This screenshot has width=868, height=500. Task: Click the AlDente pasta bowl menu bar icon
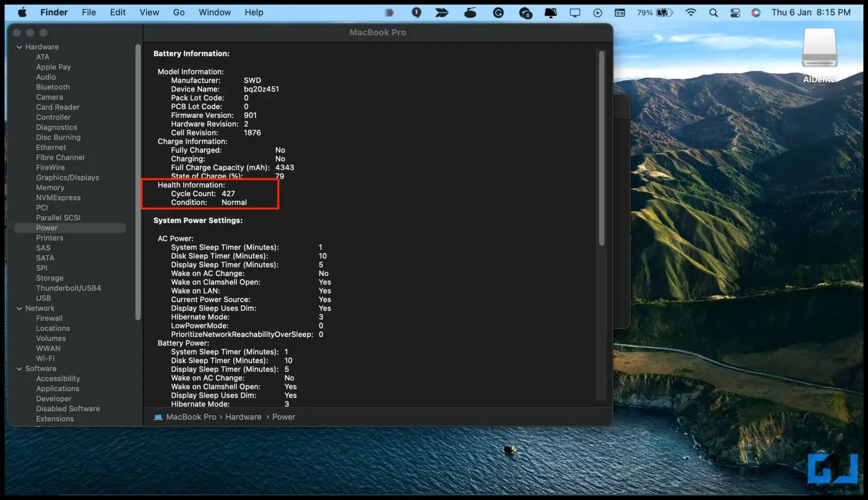point(470,12)
